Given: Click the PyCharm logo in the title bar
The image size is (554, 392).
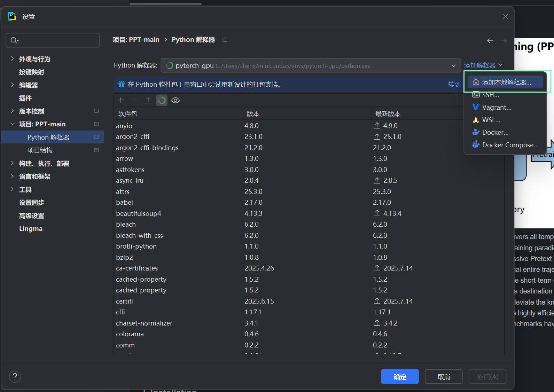Looking at the screenshot, I should click(x=12, y=16).
